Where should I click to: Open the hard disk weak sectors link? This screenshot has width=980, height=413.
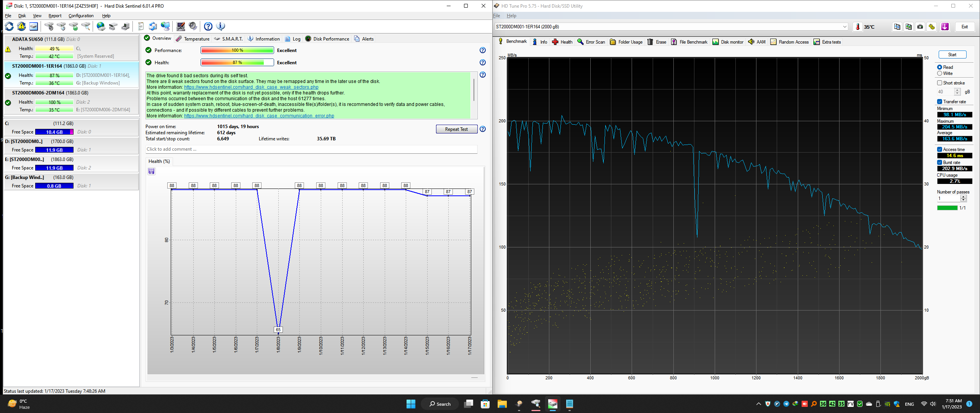(x=251, y=87)
